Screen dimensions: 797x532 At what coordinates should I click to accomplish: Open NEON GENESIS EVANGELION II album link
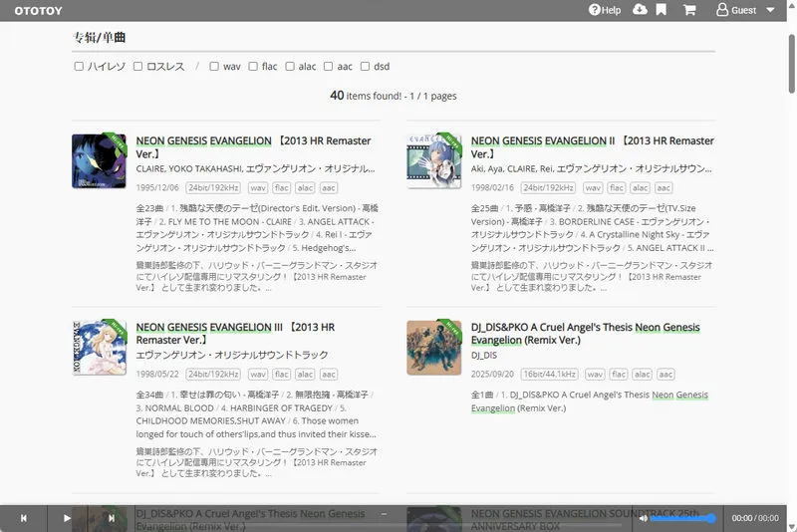[x=592, y=146]
